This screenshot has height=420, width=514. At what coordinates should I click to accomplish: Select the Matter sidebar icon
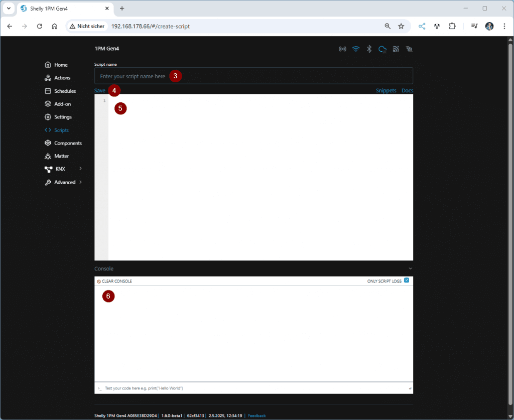click(x=47, y=156)
